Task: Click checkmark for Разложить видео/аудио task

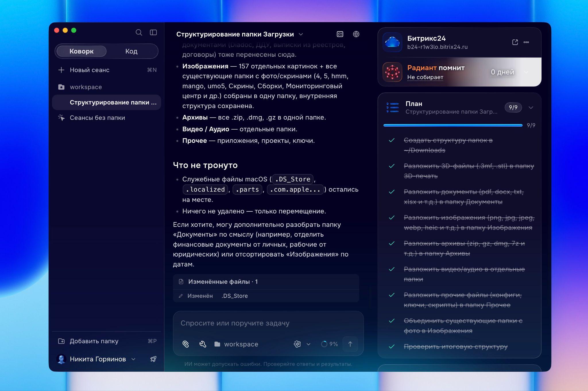Action: click(392, 269)
